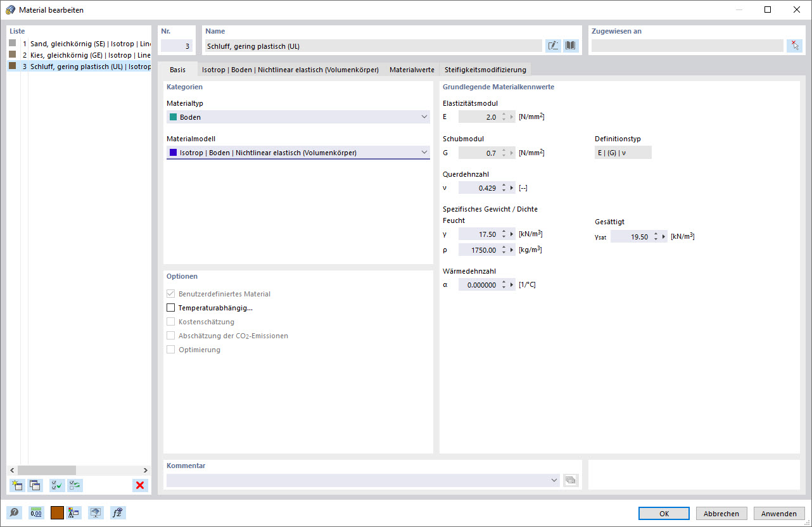812x527 pixels.
Task: Open units and decimals 0,00 icon
Action: tap(35, 513)
